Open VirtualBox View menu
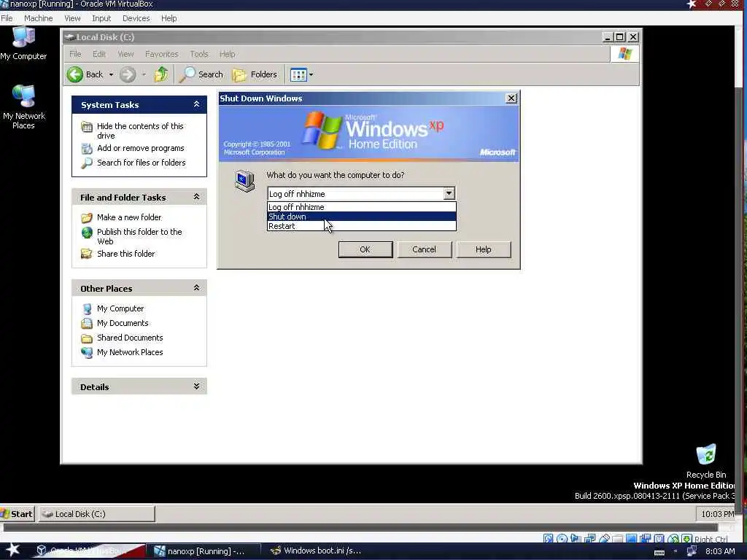 click(72, 18)
